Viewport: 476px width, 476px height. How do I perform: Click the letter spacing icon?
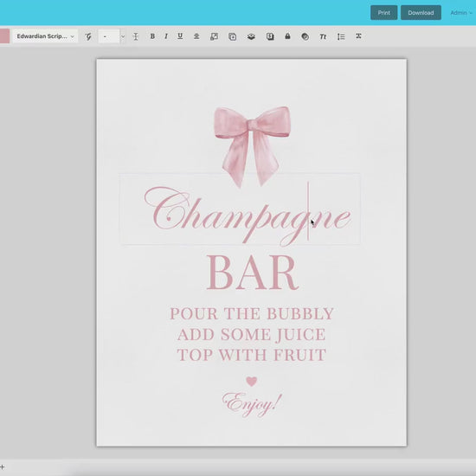point(358,36)
